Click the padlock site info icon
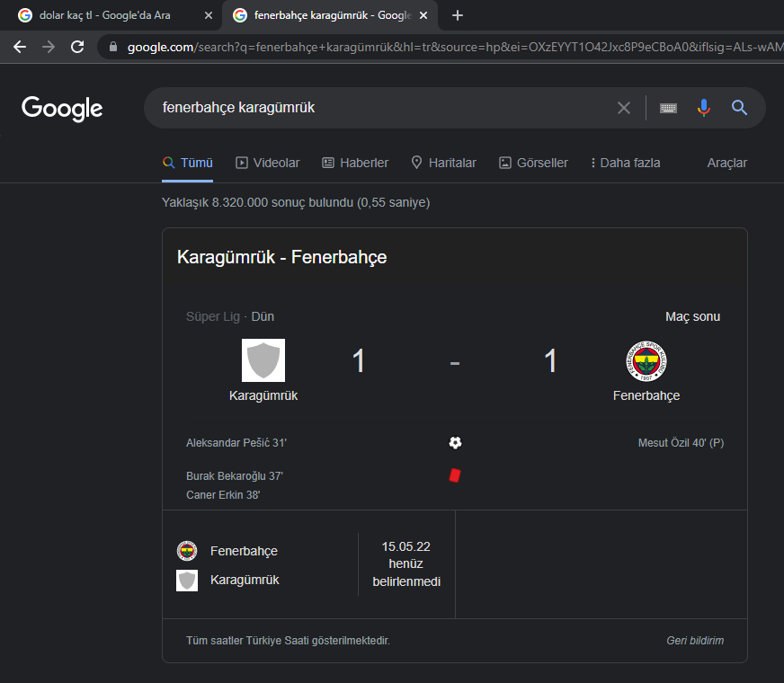This screenshot has height=683, width=784. (x=113, y=47)
